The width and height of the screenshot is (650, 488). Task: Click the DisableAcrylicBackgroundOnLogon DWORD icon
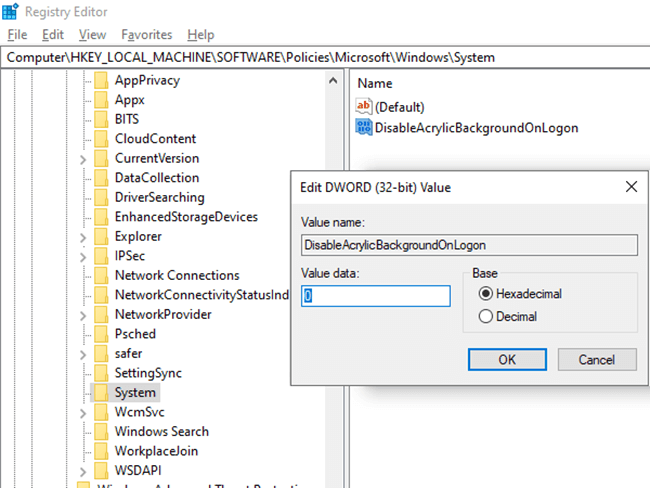point(364,127)
